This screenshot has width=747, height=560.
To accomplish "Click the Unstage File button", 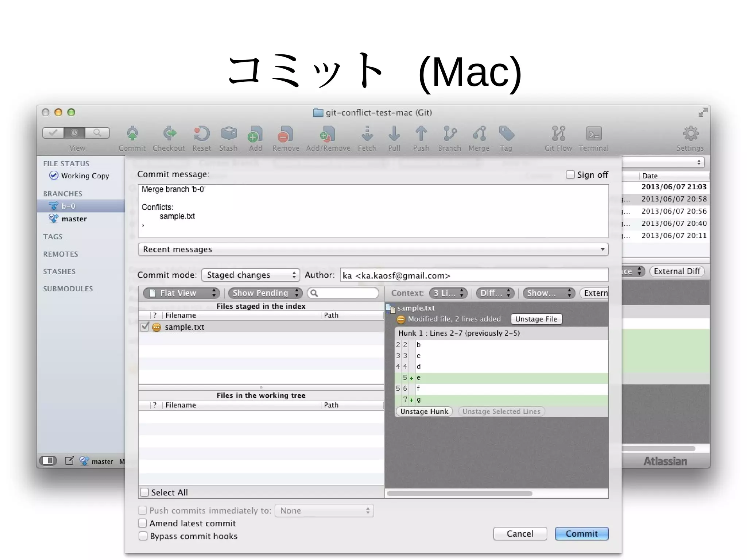I will click(x=536, y=319).
